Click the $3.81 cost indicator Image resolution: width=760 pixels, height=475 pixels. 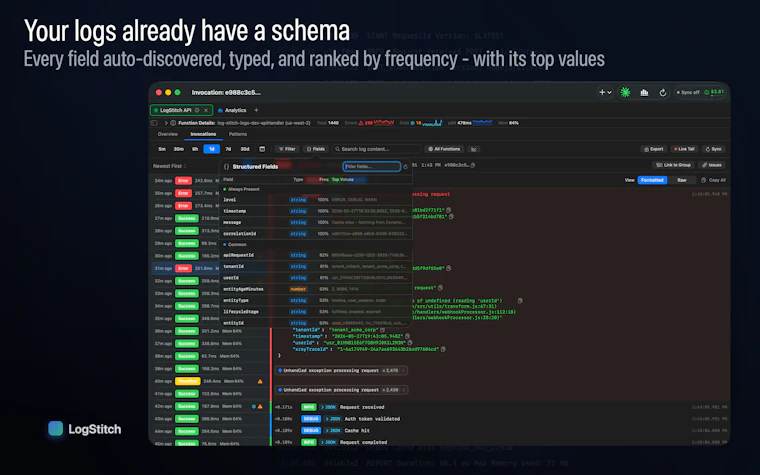[714, 92]
